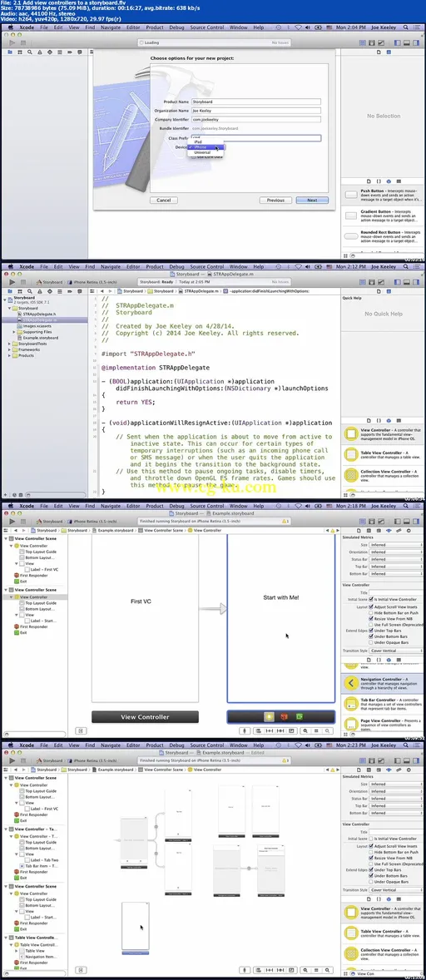
Task: Open the Apple menu in the 2:23 PM menu bar
Action: [9, 745]
